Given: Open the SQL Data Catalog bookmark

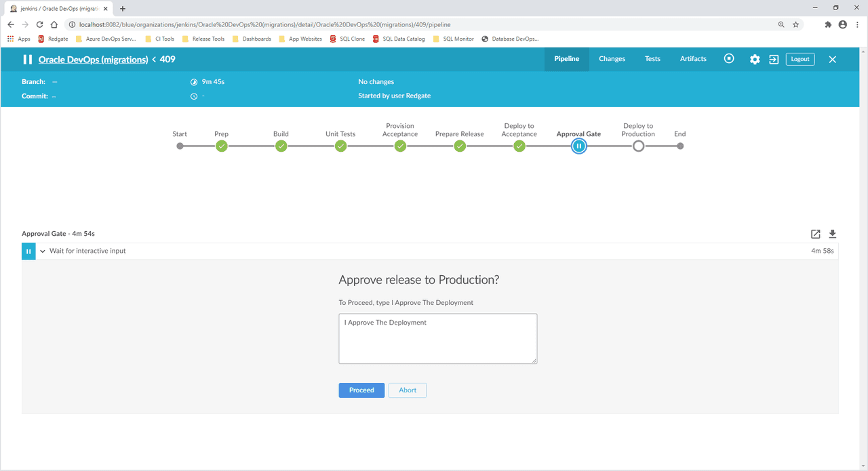Looking at the screenshot, I should click(399, 39).
